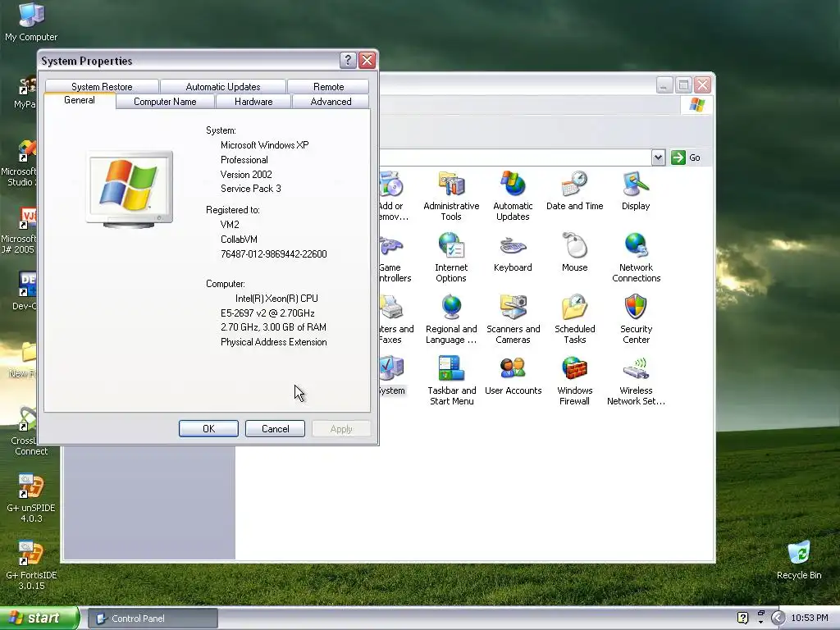Open the Keyboard applet
This screenshot has height=630, width=840.
(513, 253)
